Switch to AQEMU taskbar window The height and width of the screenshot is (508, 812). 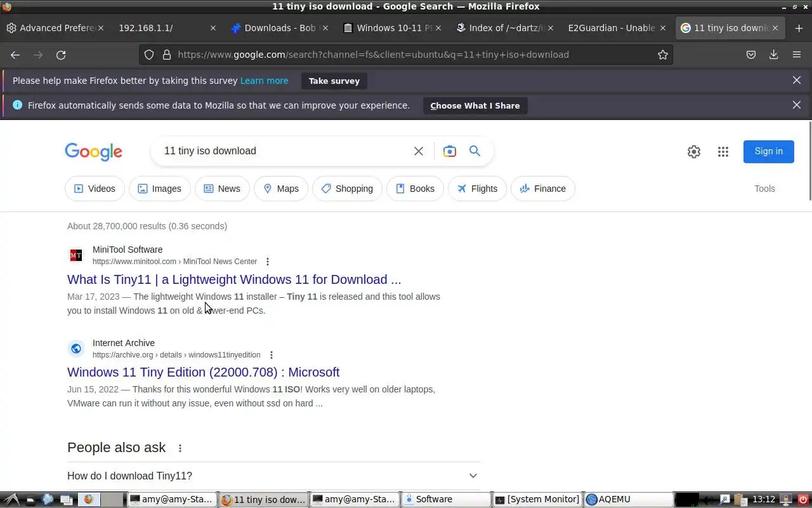point(629,500)
